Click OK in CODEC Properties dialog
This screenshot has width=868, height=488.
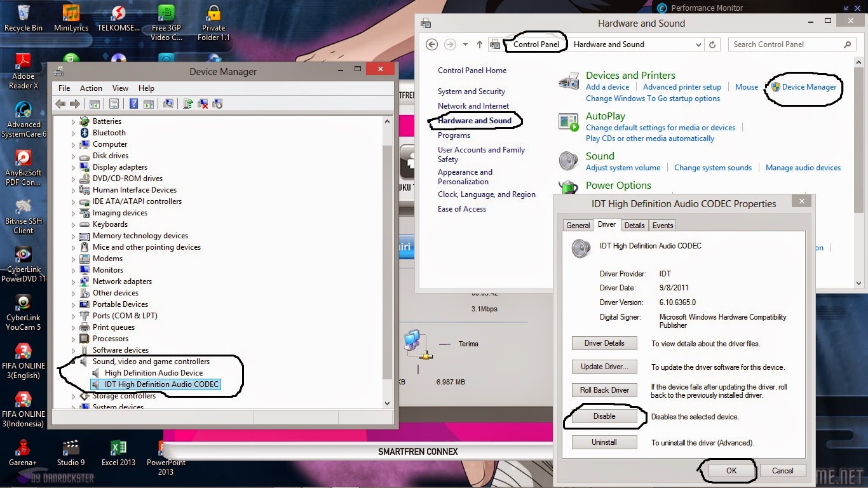pos(731,471)
